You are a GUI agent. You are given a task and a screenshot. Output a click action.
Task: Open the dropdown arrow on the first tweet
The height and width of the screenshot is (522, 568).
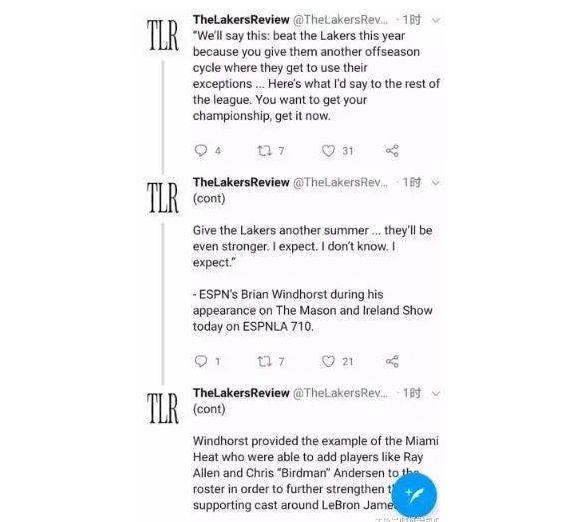(436, 20)
